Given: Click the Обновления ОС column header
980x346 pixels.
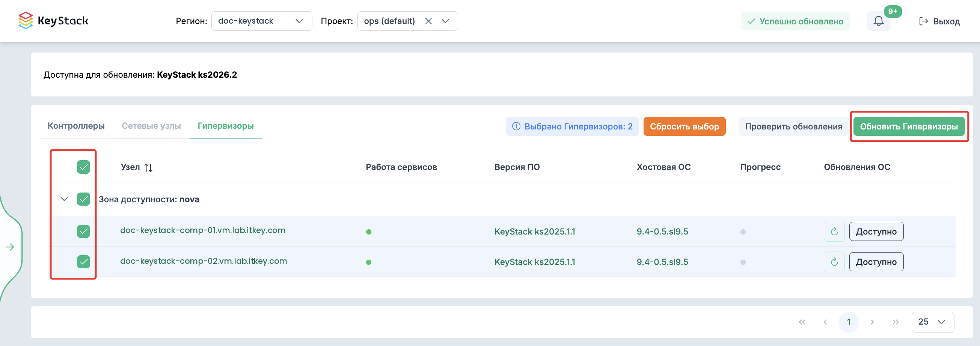Looking at the screenshot, I should (x=857, y=167).
